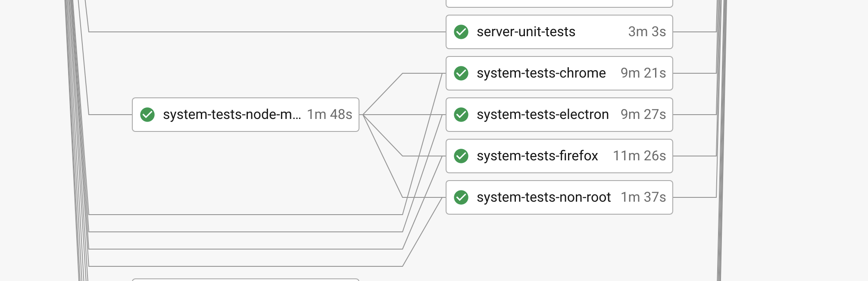Click the success icon on system-tests-non-root
The image size is (868, 281).
(461, 197)
